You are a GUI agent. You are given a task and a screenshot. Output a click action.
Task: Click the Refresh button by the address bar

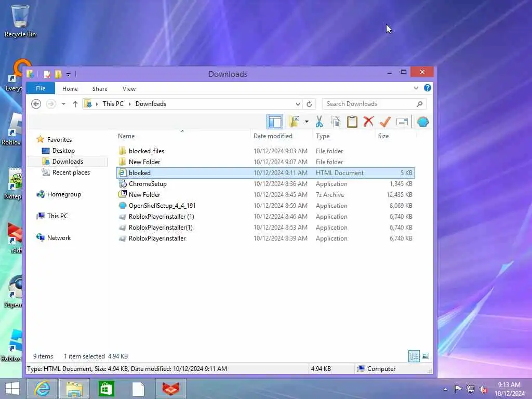309,104
